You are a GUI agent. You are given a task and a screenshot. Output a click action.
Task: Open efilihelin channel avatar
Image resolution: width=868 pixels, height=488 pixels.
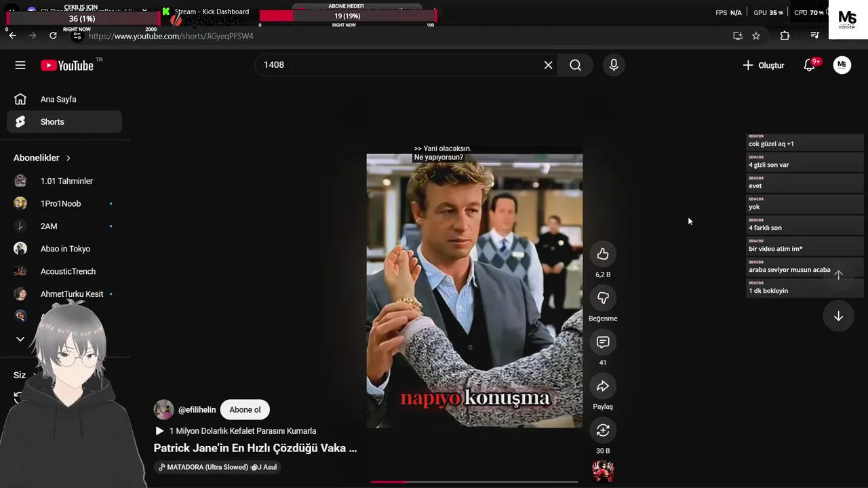tap(163, 409)
